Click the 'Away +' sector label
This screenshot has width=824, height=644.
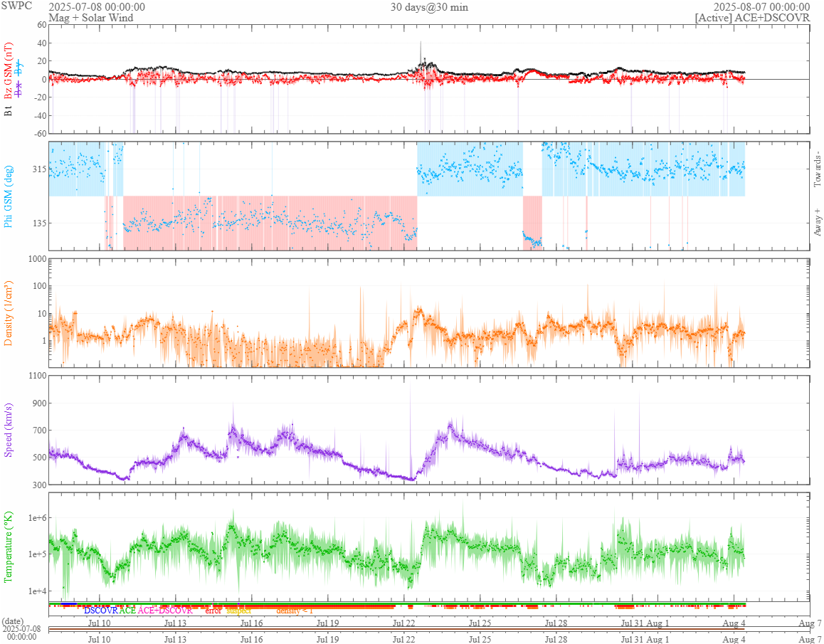pyautogui.click(x=817, y=222)
